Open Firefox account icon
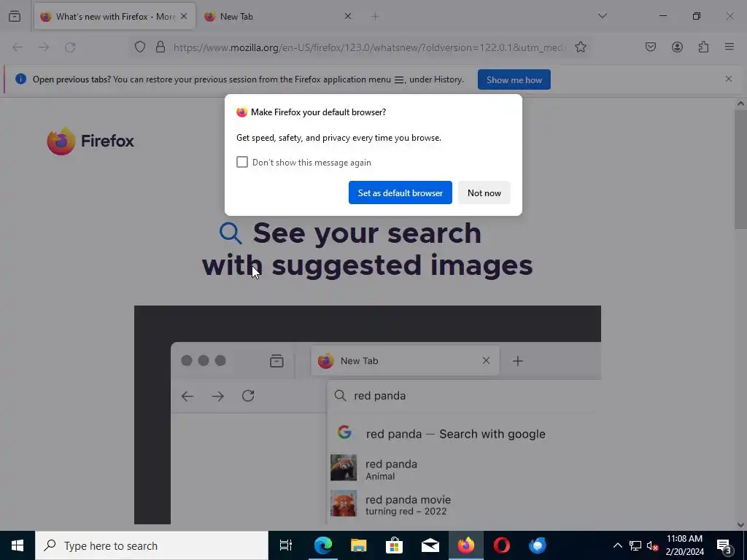Screen dimensions: 747x560 (x=677, y=47)
